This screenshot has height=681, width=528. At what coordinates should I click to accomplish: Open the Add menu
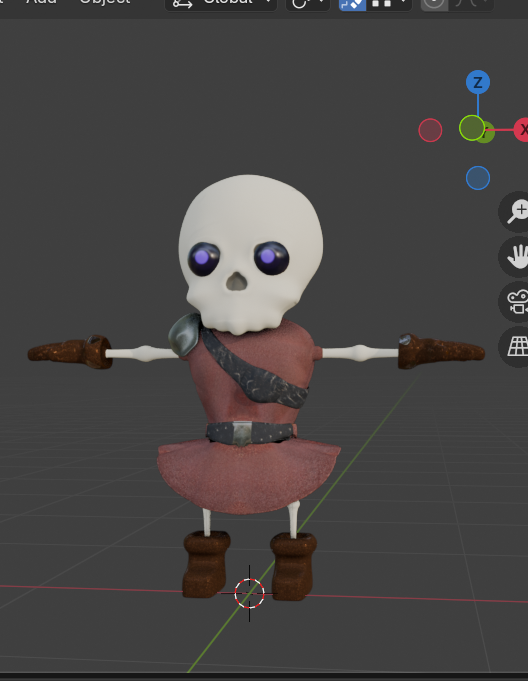pos(41,3)
